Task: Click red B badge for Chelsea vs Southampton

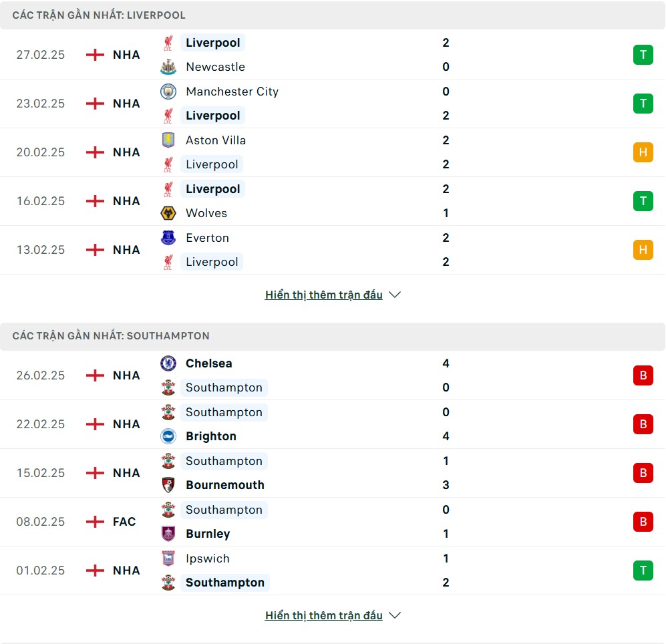Action: (643, 375)
